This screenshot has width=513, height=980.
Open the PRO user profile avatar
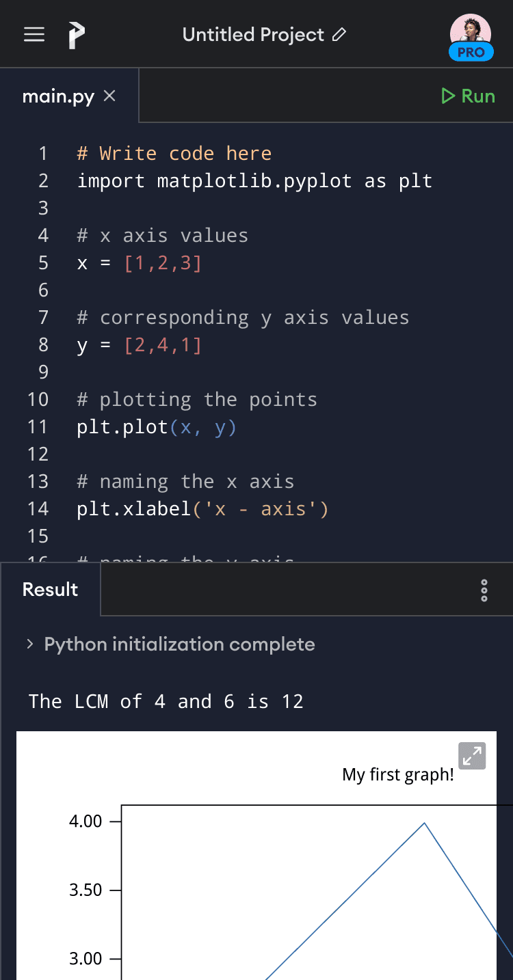tap(471, 37)
